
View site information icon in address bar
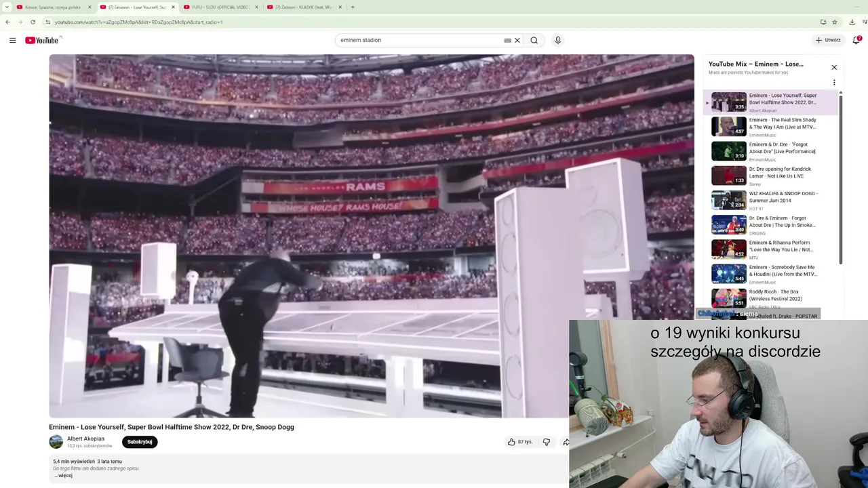click(x=47, y=22)
